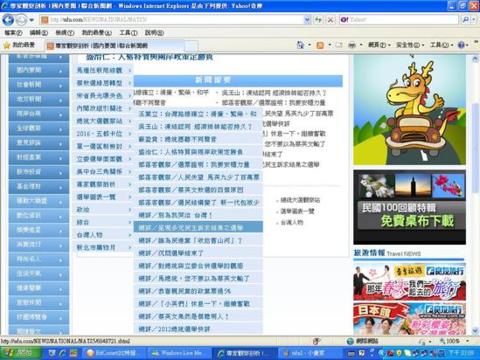This screenshot has width=480, height=360.
Task: Open the address bar dropdown arrow
Action: (x=307, y=20)
